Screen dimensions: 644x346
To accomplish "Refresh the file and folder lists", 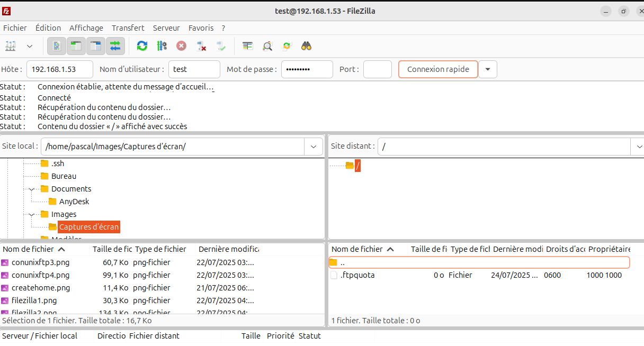I will point(142,46).
